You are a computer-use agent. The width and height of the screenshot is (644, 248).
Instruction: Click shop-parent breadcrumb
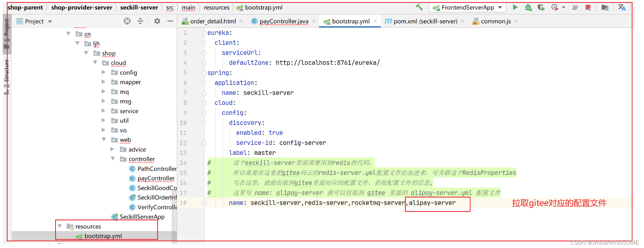(x=25, y=7)
